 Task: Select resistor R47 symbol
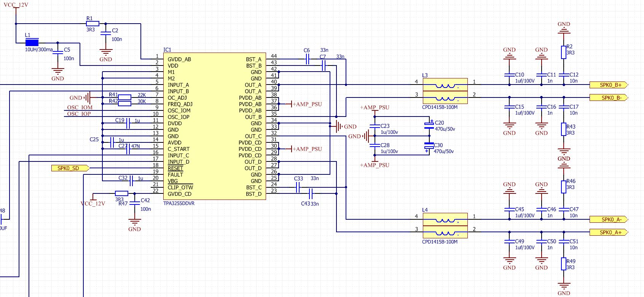121,193
